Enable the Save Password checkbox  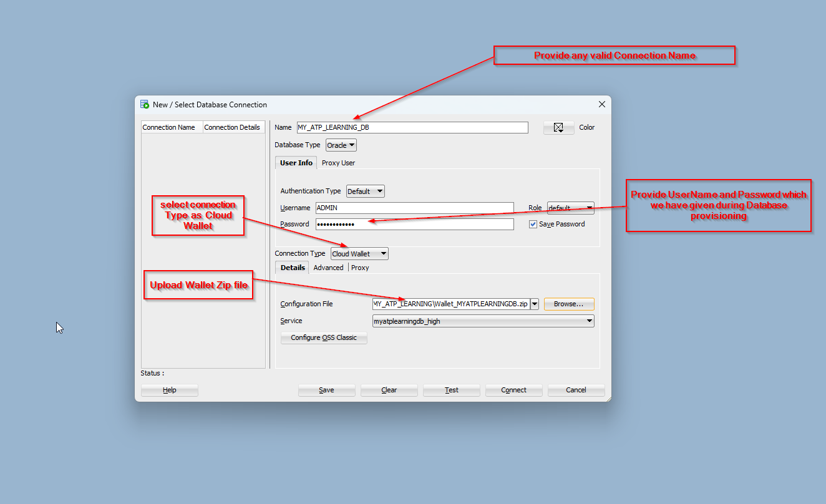533,224
